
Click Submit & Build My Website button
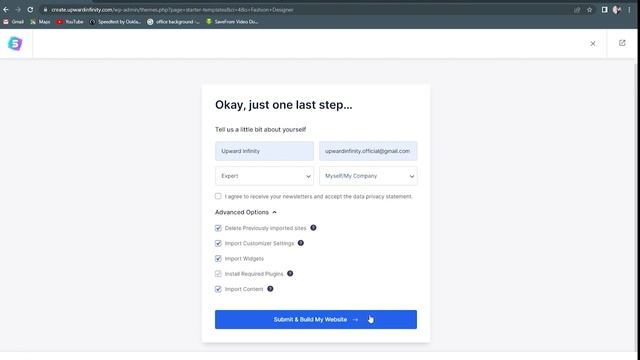[x=316, y=320]
